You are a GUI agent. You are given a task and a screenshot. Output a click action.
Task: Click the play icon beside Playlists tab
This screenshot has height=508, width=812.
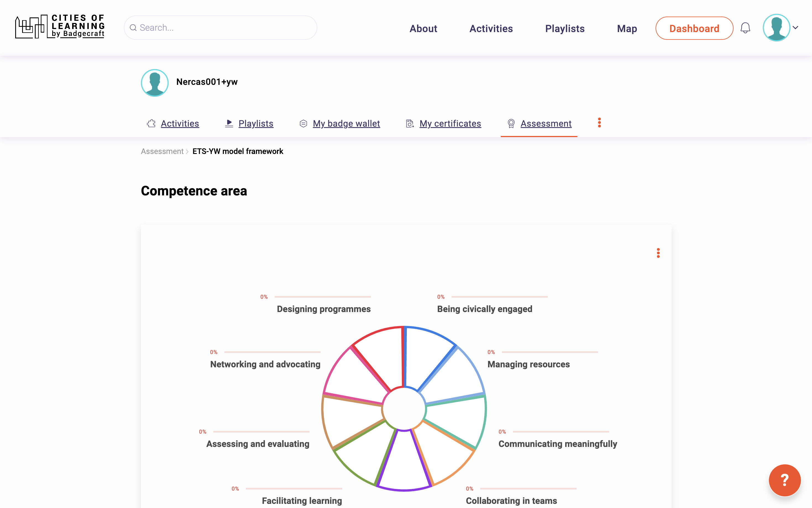pos(229,124)
